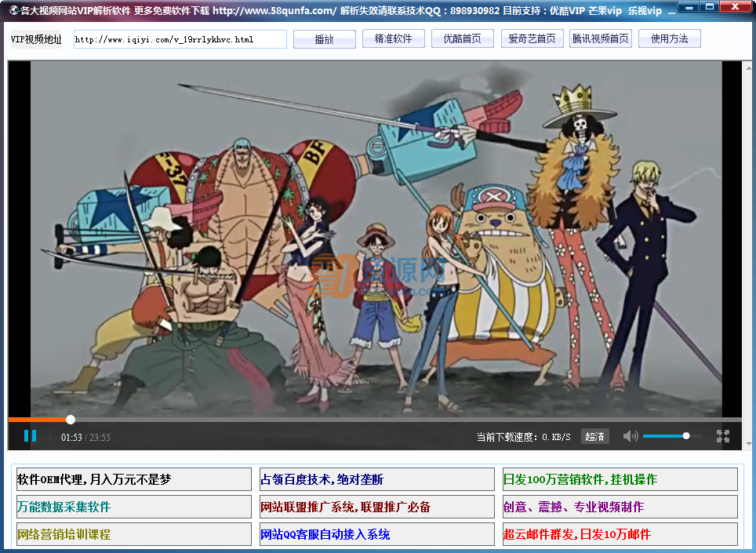
Task: Mute the video with speaker icon
Action: tap(630, 436)
